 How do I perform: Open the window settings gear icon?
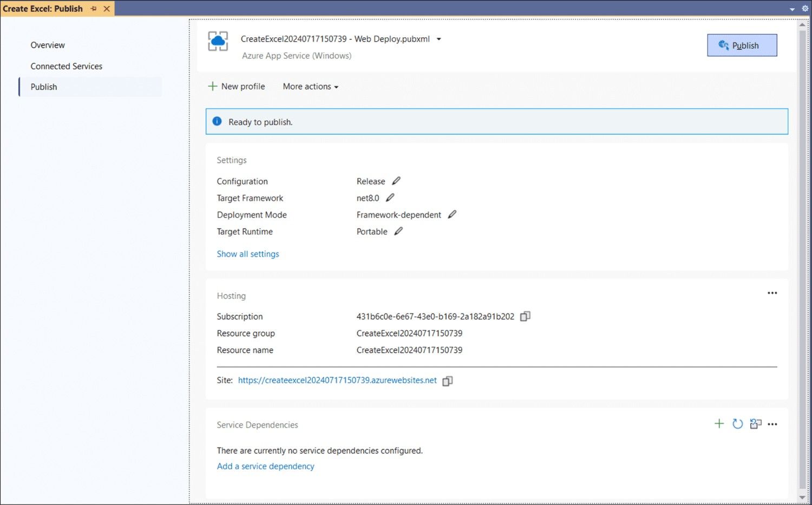pyautogui.click(x=805, y=9)
